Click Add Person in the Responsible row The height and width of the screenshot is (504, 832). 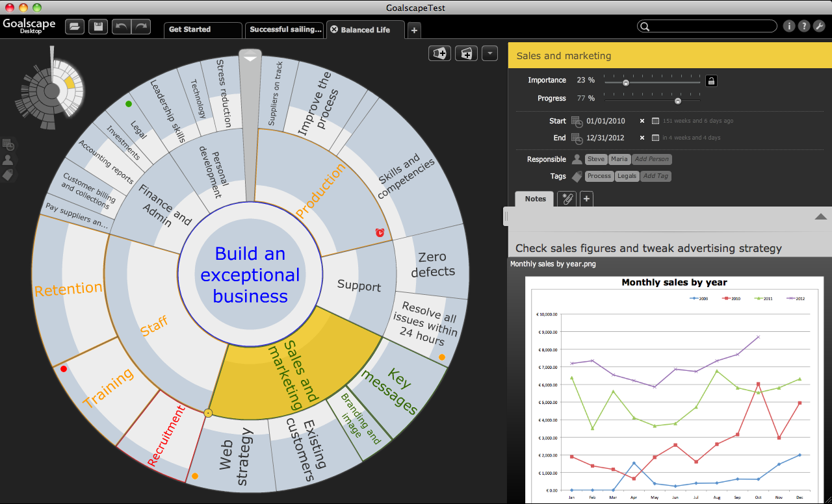(652, 159)
